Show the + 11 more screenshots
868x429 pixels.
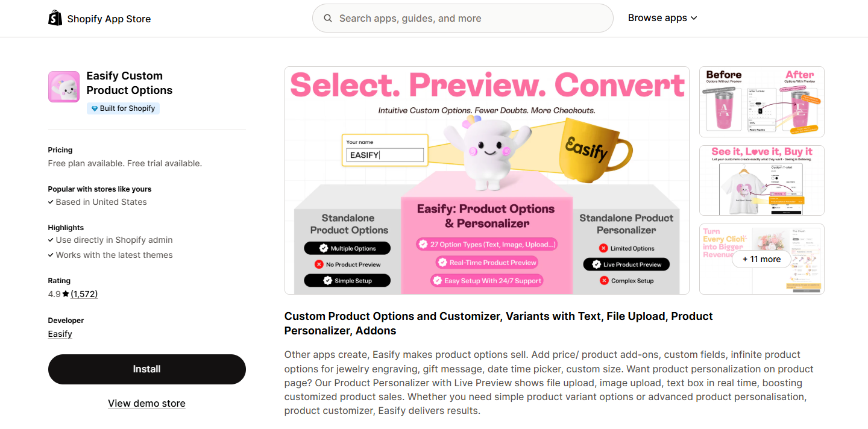pyautogui.click(x=761, y=259)
